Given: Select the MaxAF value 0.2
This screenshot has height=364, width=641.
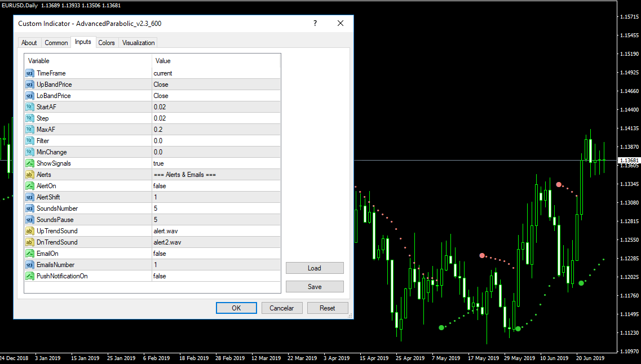Looking at the screenshot, I should pyautogui.click(x=158, y=130).
